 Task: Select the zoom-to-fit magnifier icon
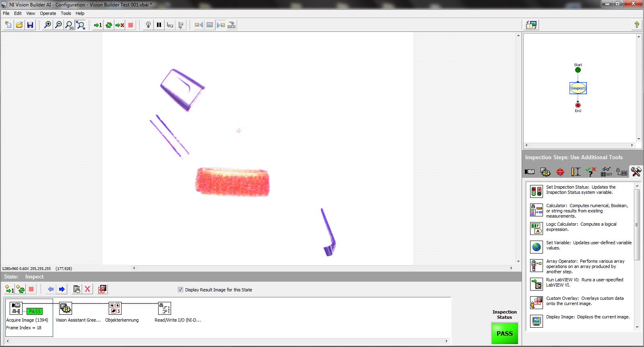tap(80, 25)
